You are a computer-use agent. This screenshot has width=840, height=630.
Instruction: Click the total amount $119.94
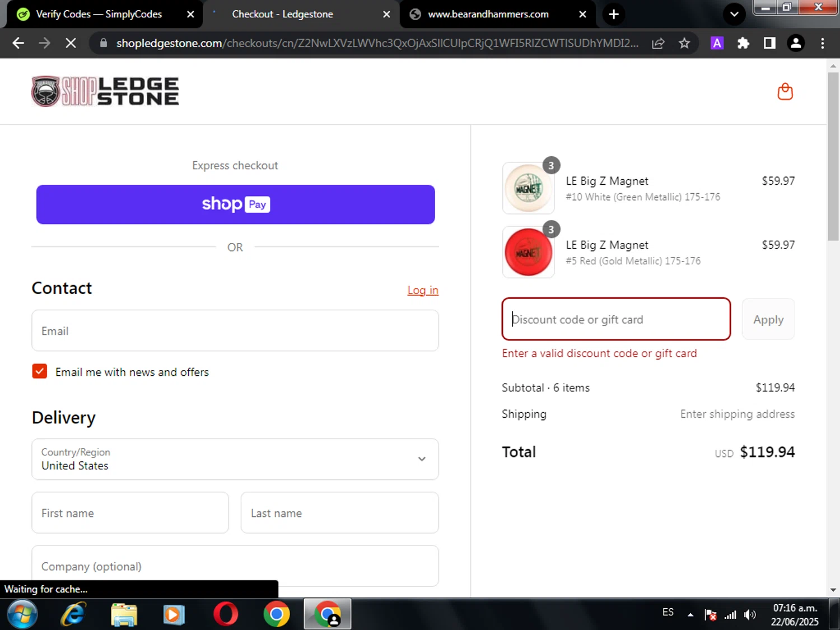(768, 452)
